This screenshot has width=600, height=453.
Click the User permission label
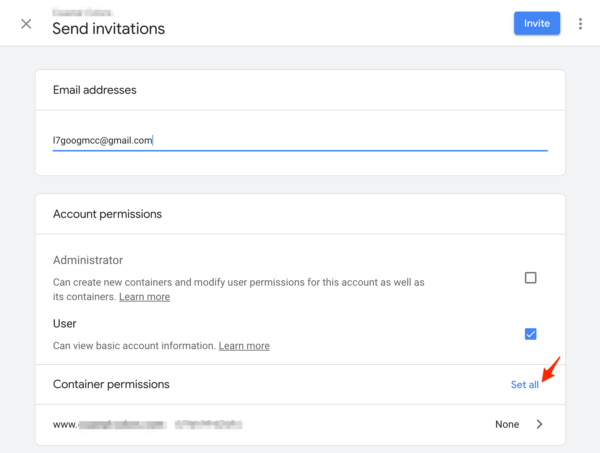click(64, 324)
